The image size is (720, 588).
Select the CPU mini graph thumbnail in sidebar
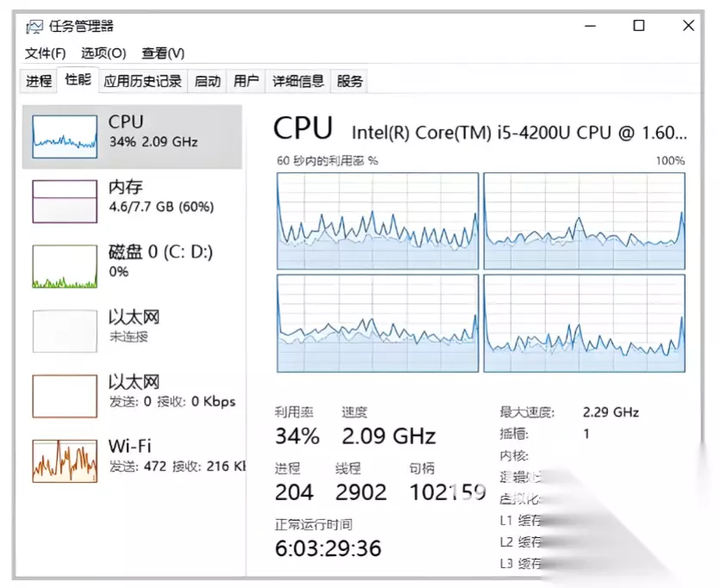click(65, 135)
